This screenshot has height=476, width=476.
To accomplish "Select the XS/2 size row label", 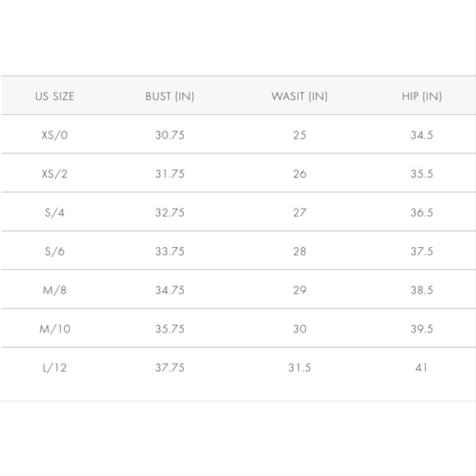I will point(55,174).
